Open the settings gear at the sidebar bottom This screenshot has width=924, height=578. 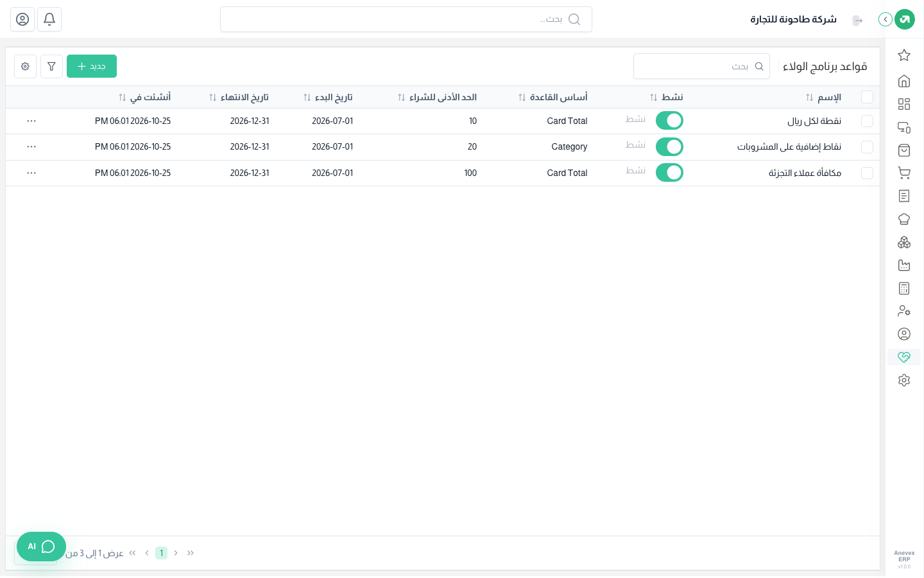tap(904, 380)
